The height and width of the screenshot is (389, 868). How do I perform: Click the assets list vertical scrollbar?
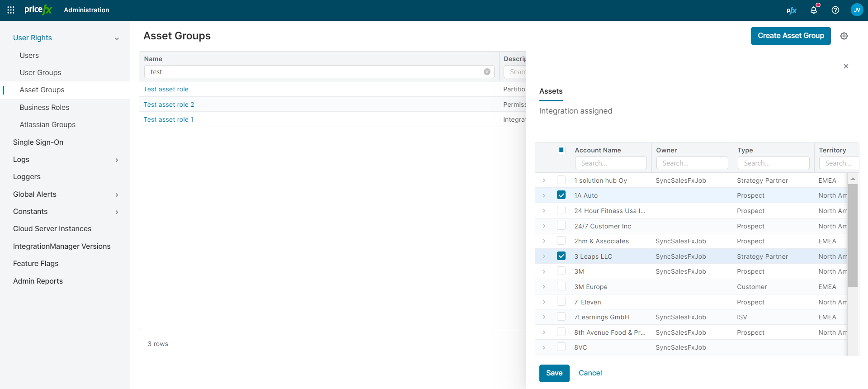tap(853, 235)
